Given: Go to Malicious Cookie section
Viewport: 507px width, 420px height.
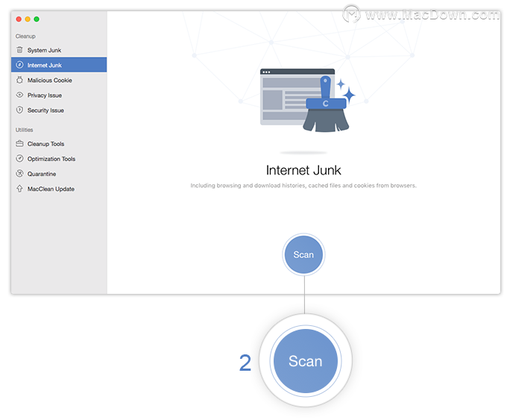Looking at the screenshot, I should tap(59, 81).
